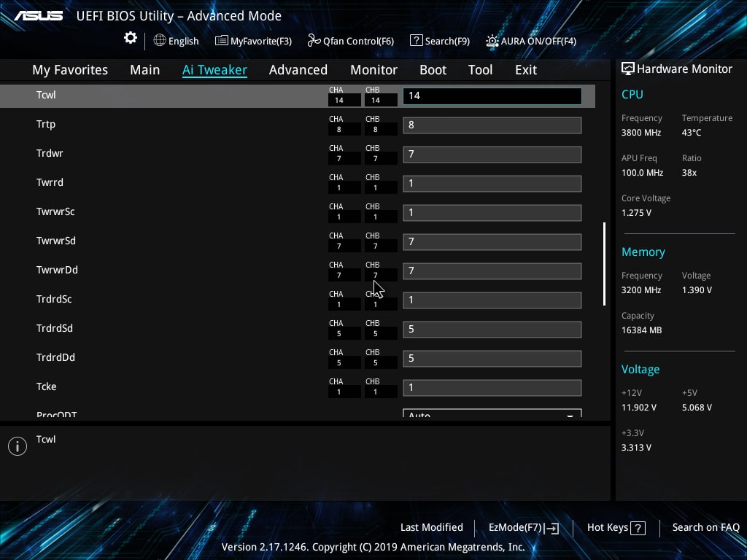This screenshot has height=560, width=747.
Task: Click the Qfan Control fan icon
Action: (314, 41)
